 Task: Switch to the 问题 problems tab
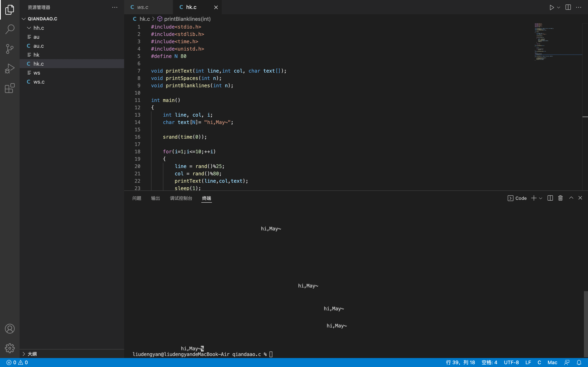137,198
